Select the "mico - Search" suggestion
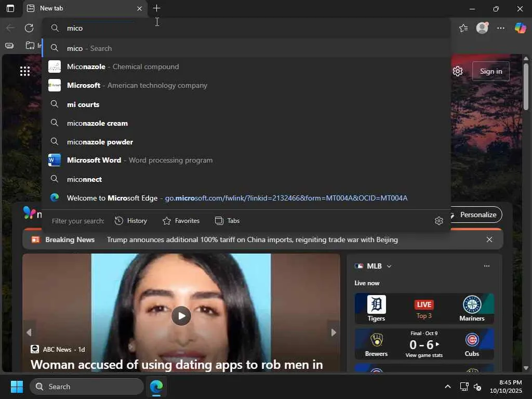The image size is (532, 399). tap(246, 48)
